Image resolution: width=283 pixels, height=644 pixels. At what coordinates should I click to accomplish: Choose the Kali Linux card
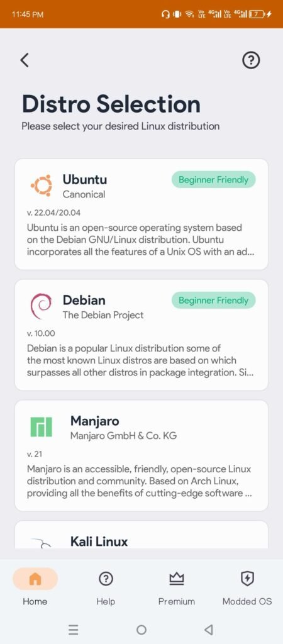click(141, 535)
